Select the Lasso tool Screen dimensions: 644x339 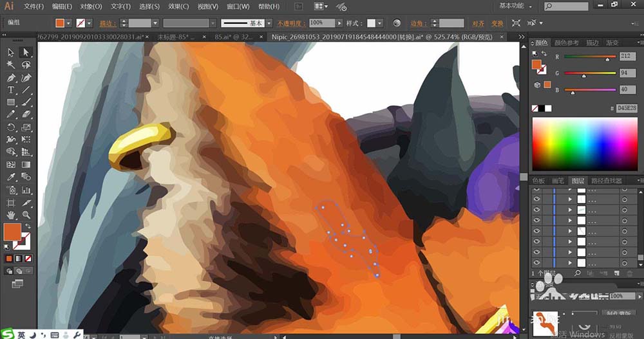(x=26, y=65)
